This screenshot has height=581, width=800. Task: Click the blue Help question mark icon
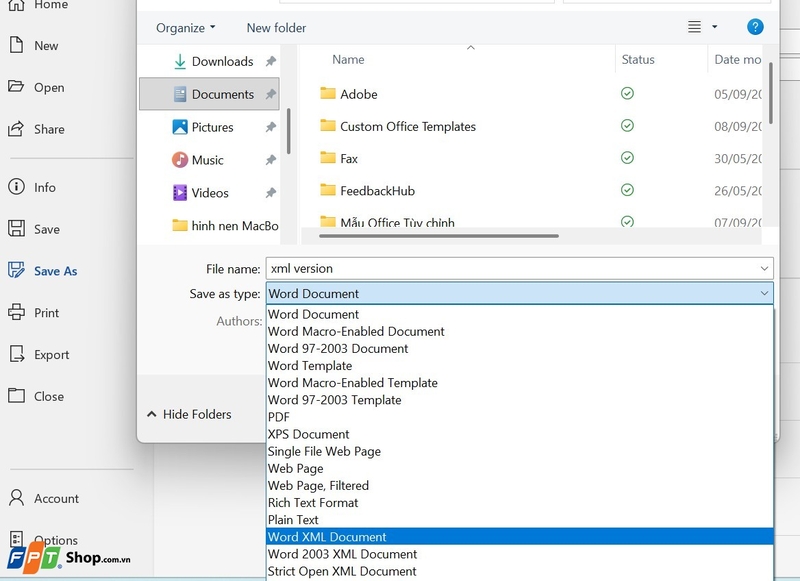point(755,27)
